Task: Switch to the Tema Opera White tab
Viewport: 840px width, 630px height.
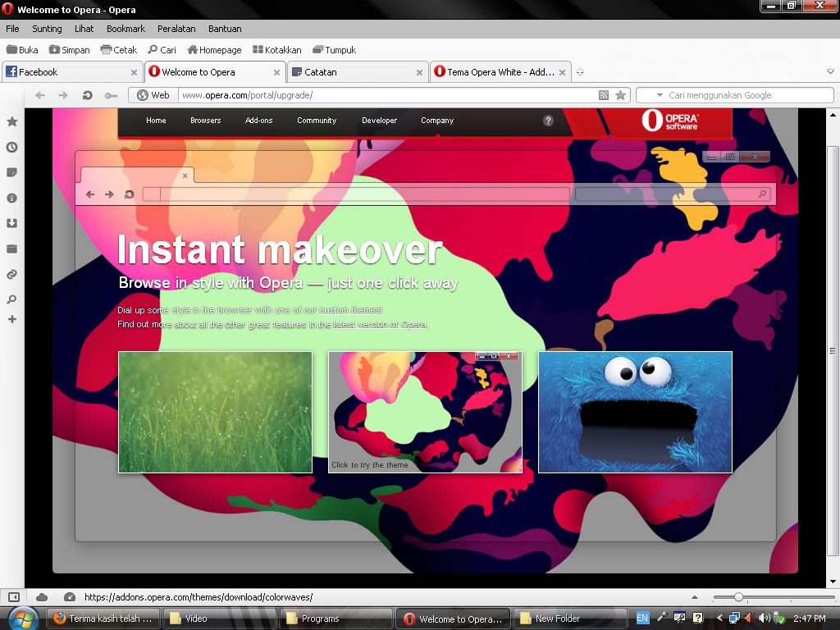Action: (500, 72)
